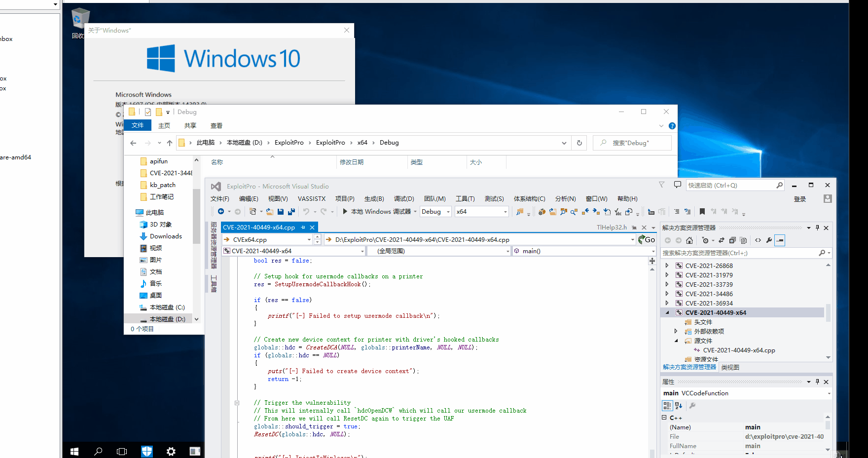Viewport: 868px width, 458px height.
Task: Click the account avatar icon beside 登录
Action: [x=828, y=198]
